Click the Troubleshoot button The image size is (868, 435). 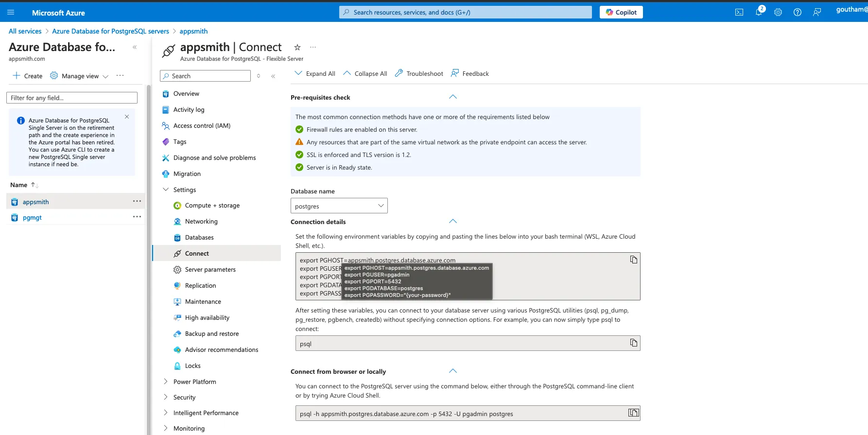[x=419, y=74]
